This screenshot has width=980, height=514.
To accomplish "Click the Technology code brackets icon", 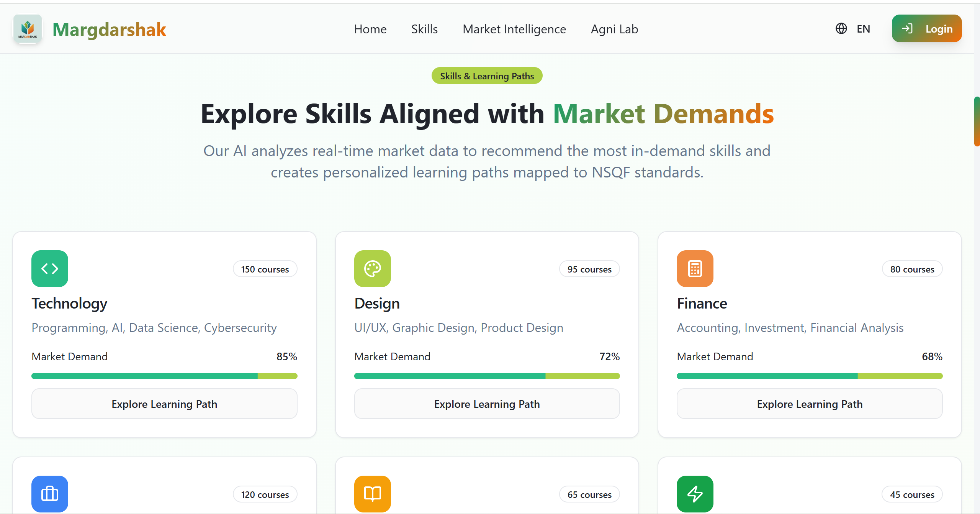I will 50,269.
